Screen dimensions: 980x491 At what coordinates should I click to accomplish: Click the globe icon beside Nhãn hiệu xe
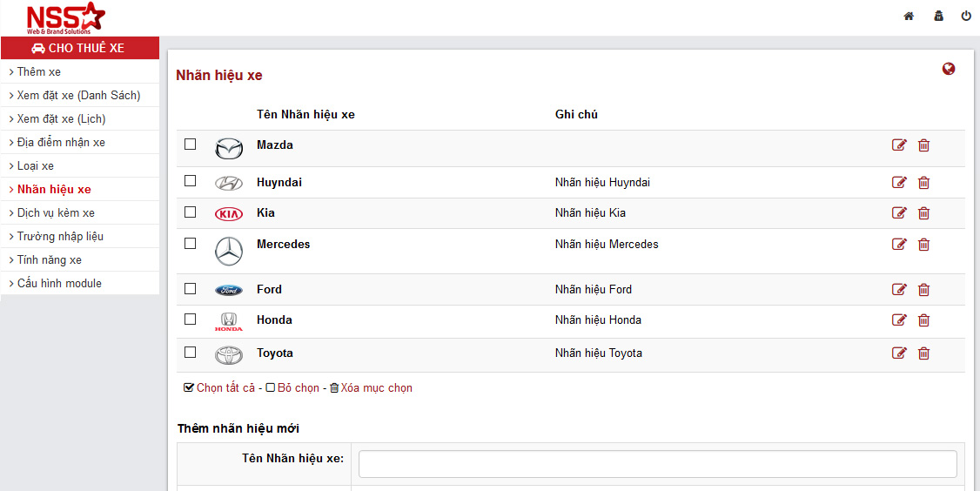(x=949, y=69)
